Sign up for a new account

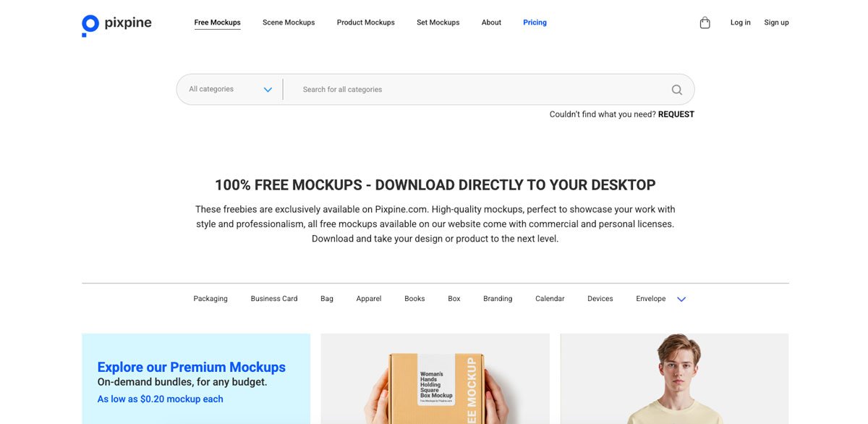776,22
